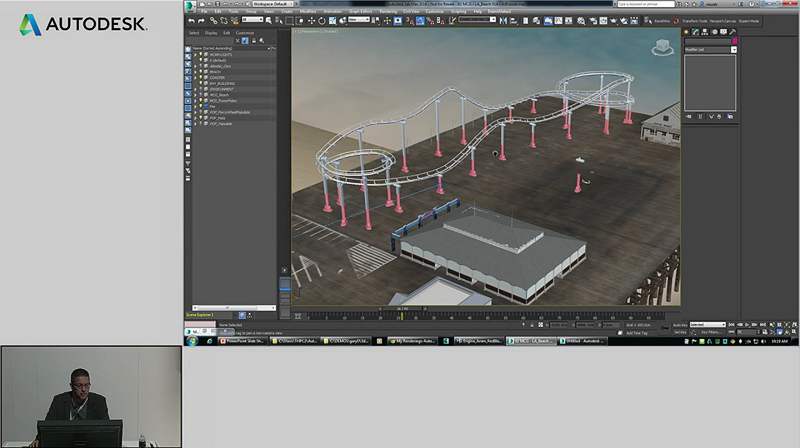Click the object color swatch in Modify panel

coord(735,41)
